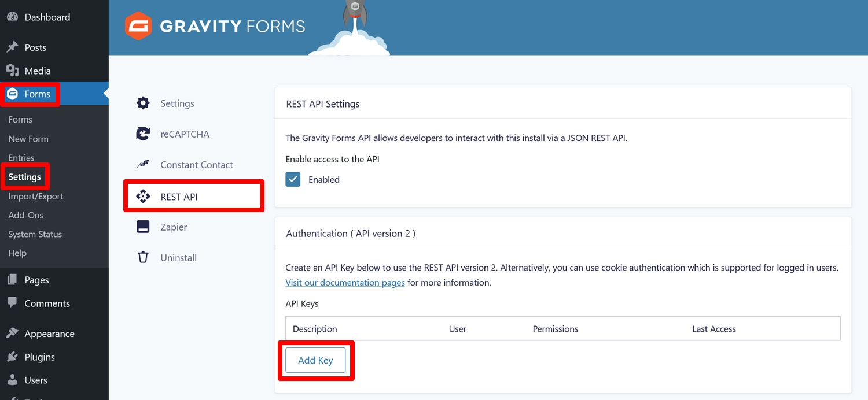The height and width of the screenshot is (400, 868).
Task: Uncheck the Enabled API access checkbox
Action: 293,179
